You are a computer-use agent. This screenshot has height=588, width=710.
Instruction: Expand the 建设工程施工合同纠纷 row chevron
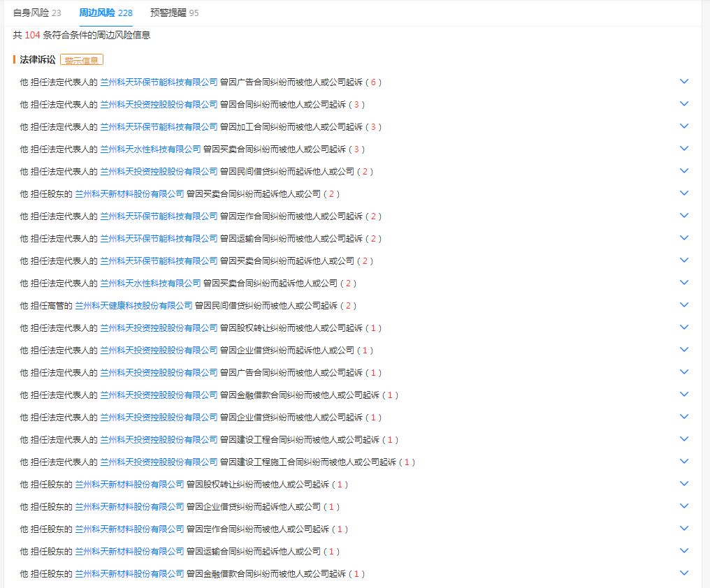point(684,462)
